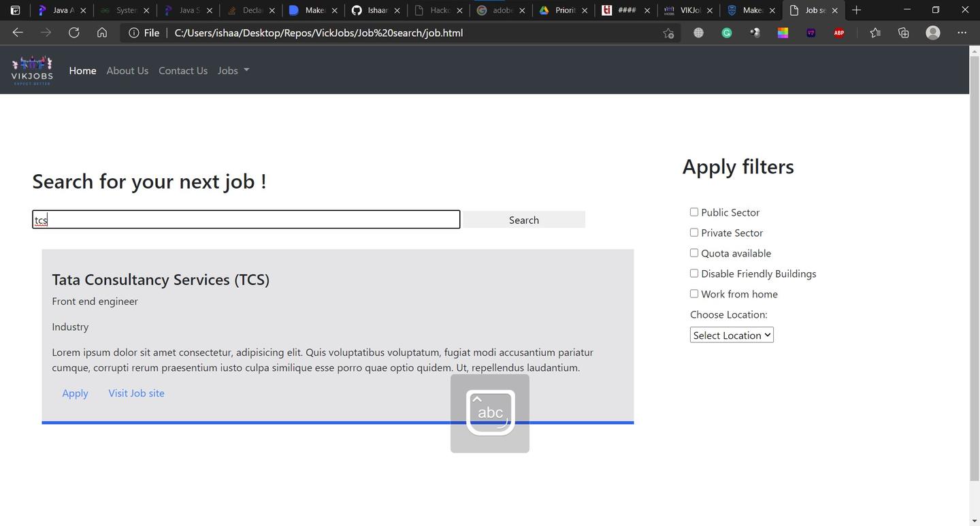The image size is (980, 526).
Task: Switch to the Syster tab
Action: pyautogui.click(x=125, y=10)
